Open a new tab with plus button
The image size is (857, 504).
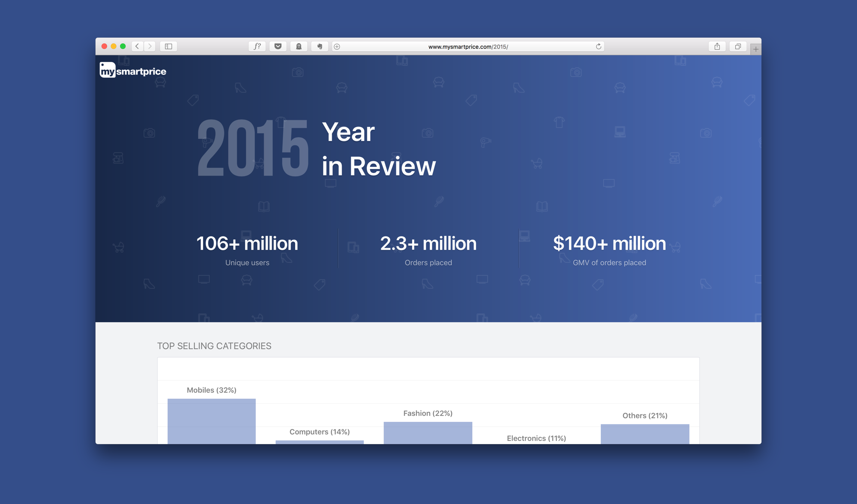click(756, 49)
